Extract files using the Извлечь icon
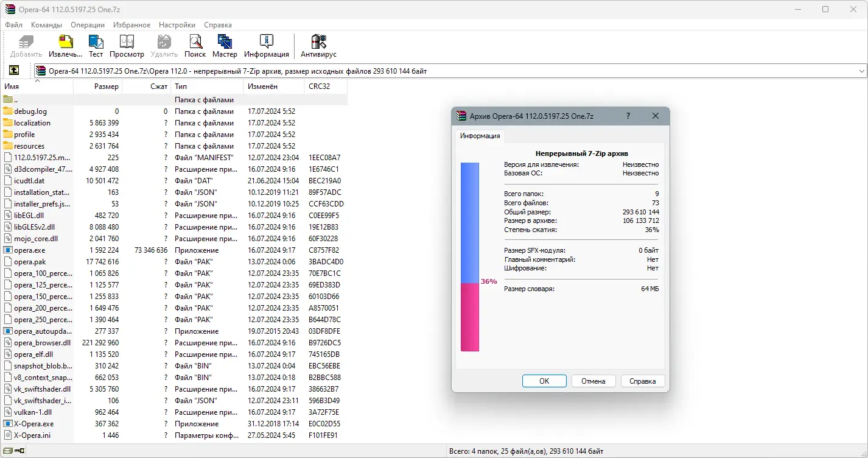The height and width of the screenshot is (458, 868). coord(65,46)
